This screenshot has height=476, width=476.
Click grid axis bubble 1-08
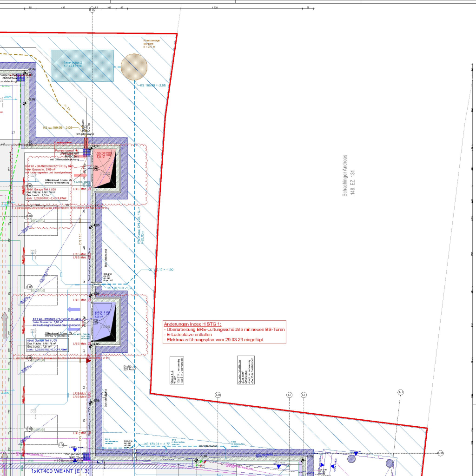click(x=61, y=444)
